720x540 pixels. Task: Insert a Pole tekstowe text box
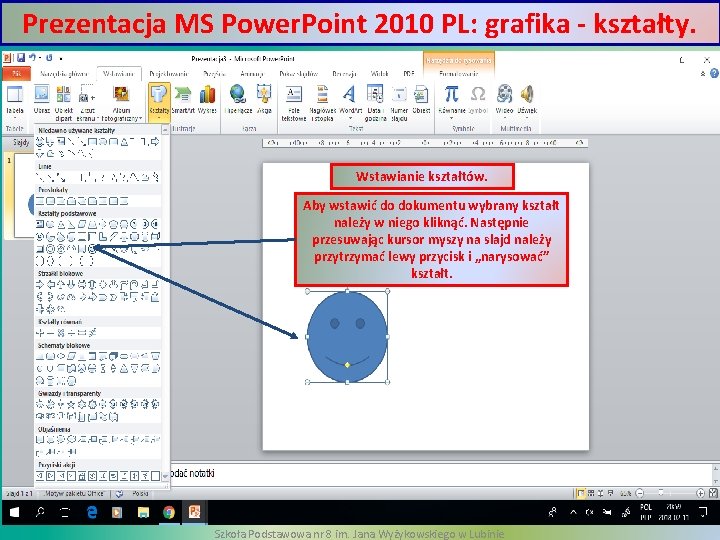coord(293,102)
